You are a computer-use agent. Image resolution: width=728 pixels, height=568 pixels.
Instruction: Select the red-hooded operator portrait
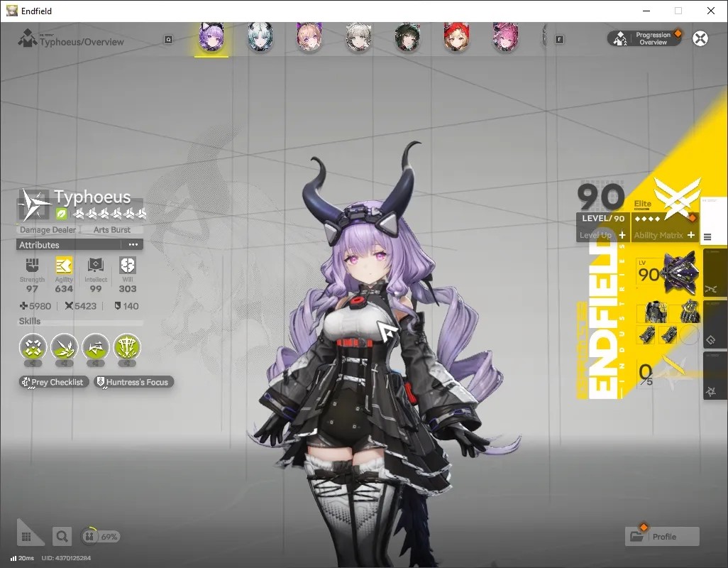point(456,36)
